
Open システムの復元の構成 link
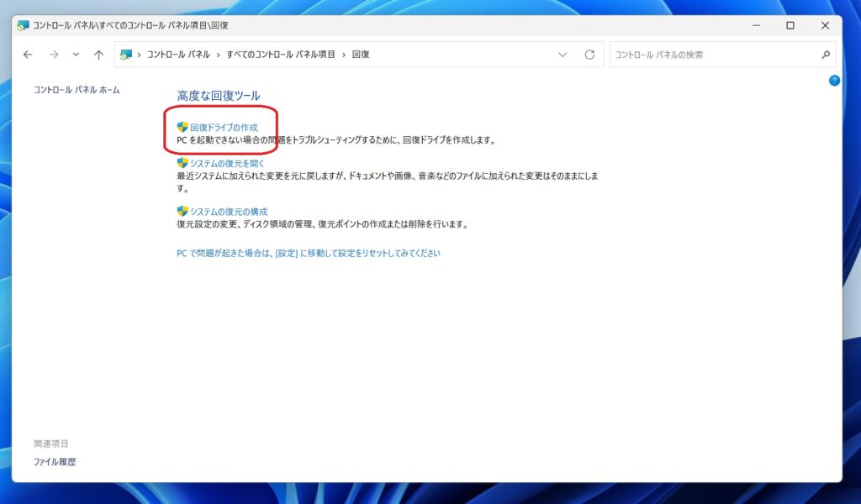click(229, 212)
